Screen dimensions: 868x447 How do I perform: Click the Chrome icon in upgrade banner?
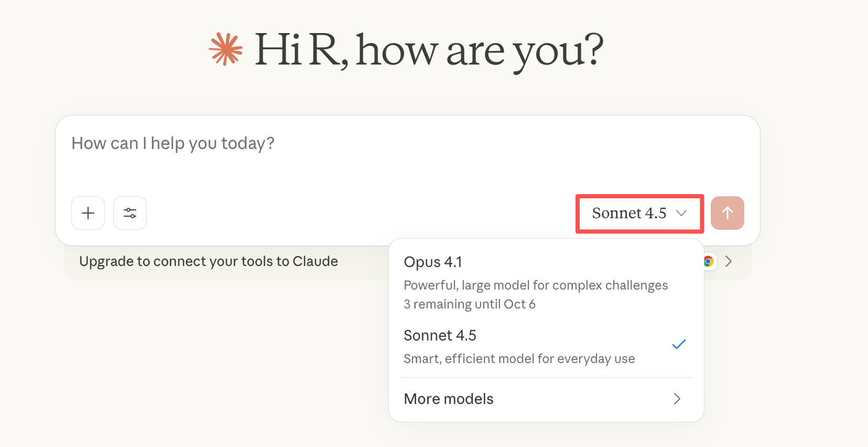pyautogui.click(x=709, y=261)
